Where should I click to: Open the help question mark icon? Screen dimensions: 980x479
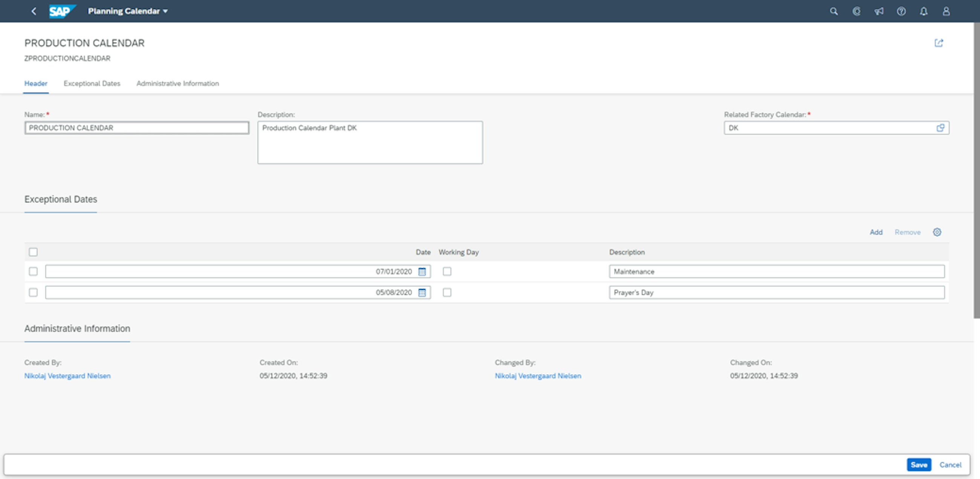[901, 11]
